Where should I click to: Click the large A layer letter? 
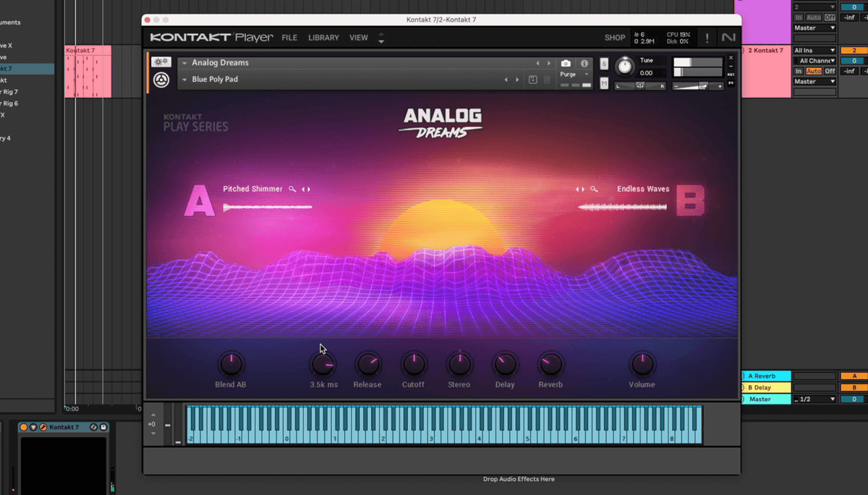200,200
